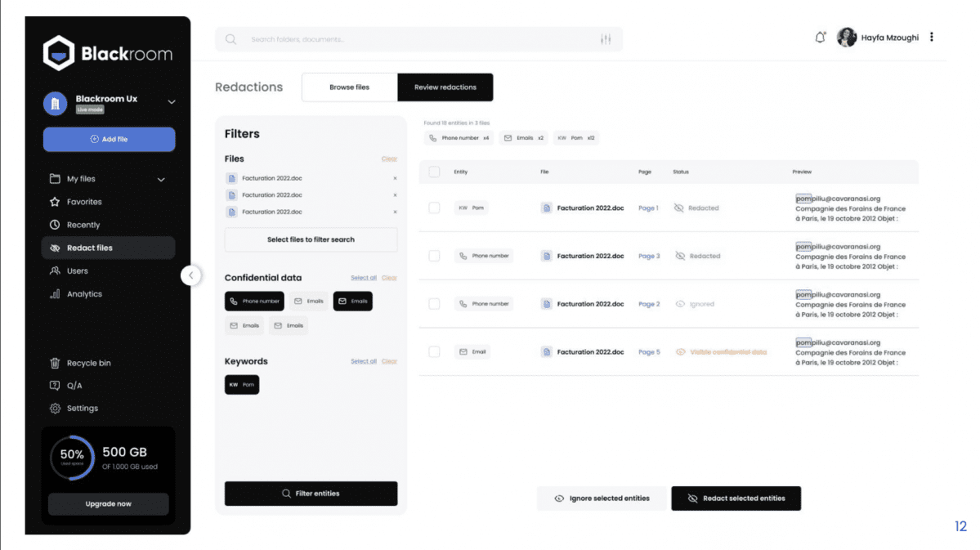Click the Redact selected entities button

point(736,499)
